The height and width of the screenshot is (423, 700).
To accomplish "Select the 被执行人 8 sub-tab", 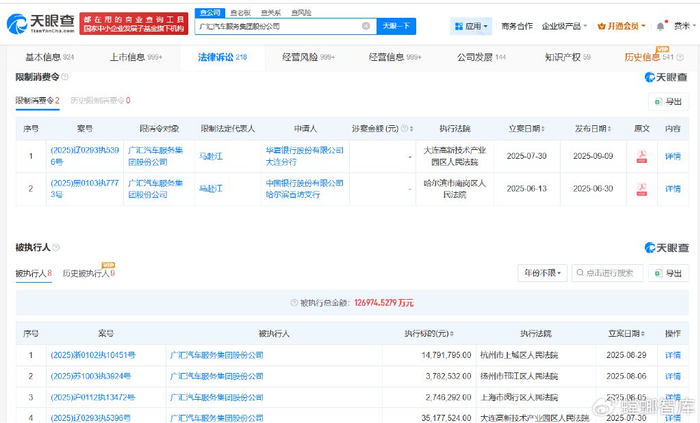I will (33, 273).
